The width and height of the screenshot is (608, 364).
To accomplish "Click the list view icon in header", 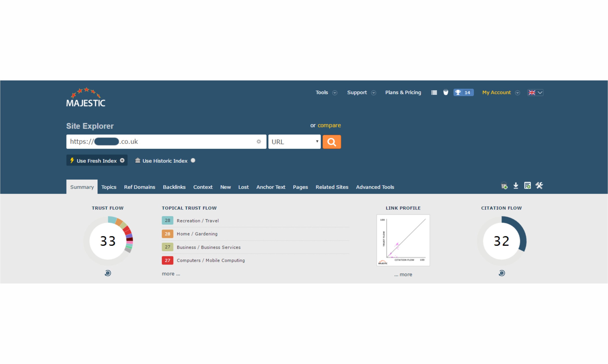I will [x=434, y=92].
